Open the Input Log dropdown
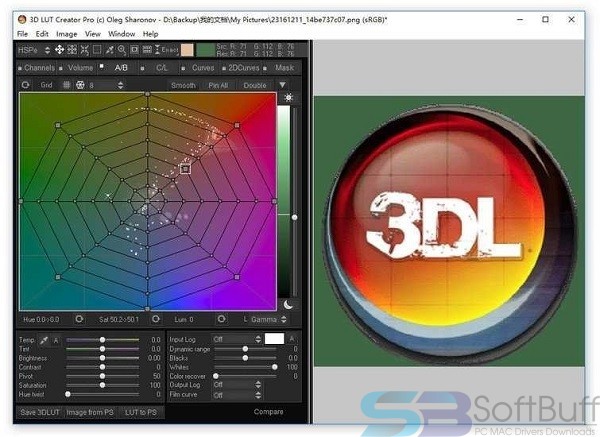The height and width of the screenshot is (437, 600). (237, 339)
